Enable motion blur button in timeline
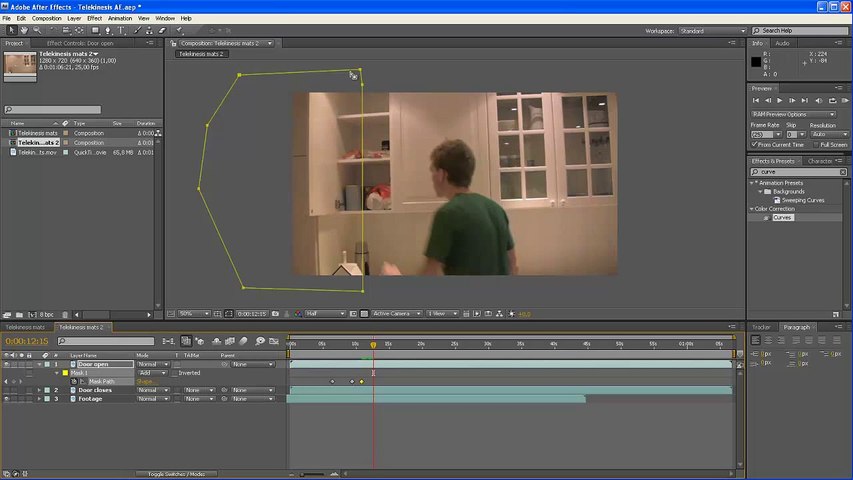This screenshot has width=853, height=480. pyautogui.click(x=243, y=342)
